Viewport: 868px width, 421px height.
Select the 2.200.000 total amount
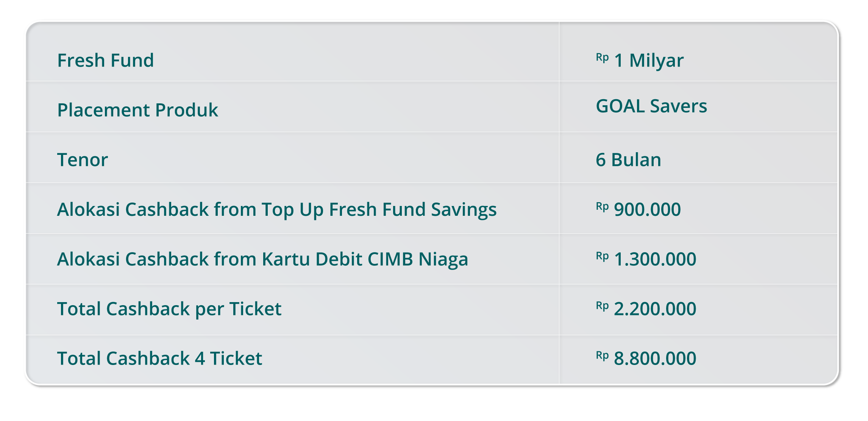tap(655, 309)
